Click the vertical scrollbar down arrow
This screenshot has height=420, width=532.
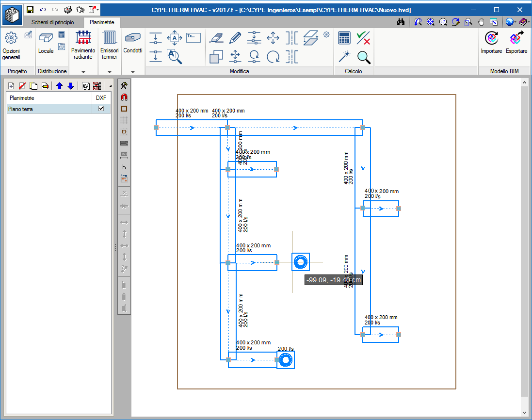525,413
